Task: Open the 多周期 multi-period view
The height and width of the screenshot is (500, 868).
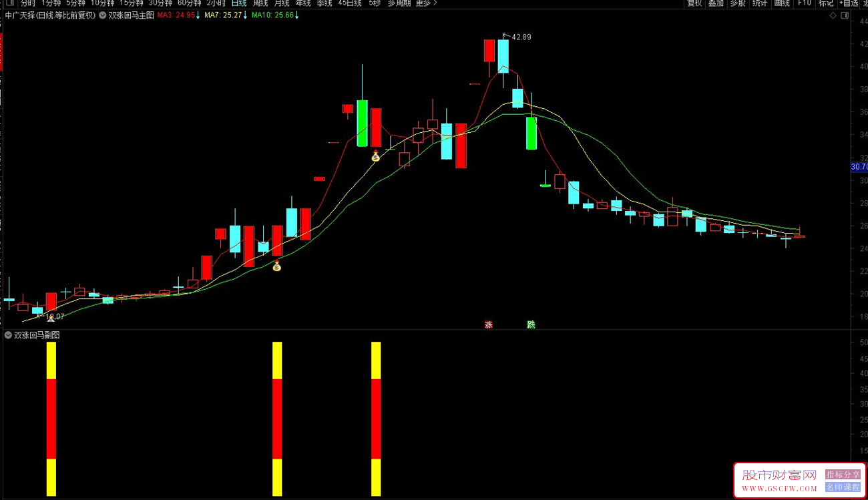Action: 401,3
